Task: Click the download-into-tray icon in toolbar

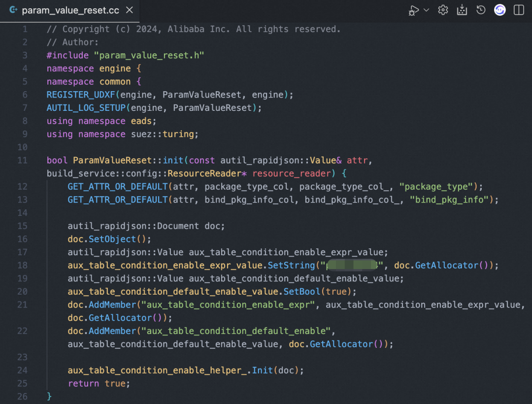Action: pos(462,10)
